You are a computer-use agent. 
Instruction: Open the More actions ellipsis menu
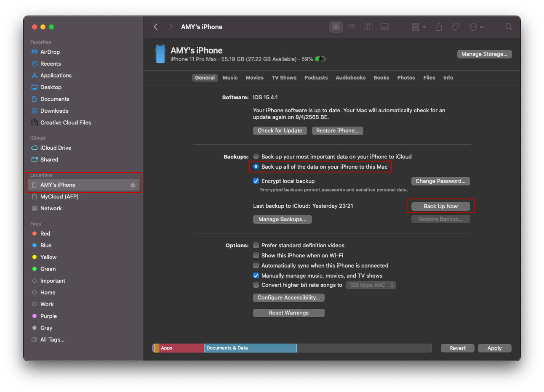(x=476, y=27)
